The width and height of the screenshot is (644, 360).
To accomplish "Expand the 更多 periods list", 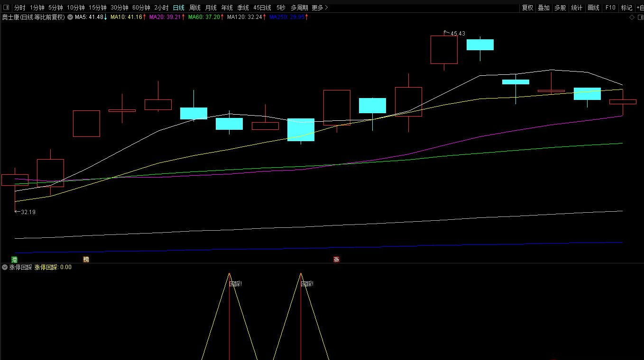I will (x=319, y=8).
